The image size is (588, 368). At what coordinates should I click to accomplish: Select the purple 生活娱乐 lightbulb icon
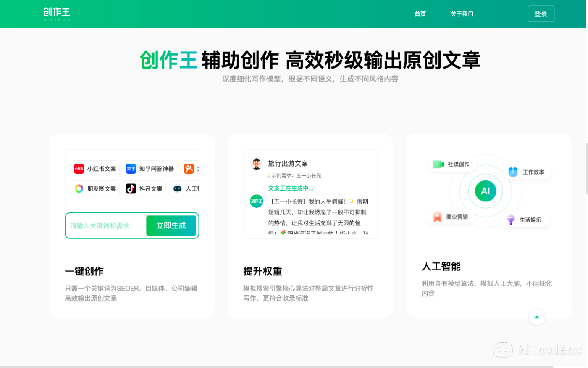coord(510,219)
